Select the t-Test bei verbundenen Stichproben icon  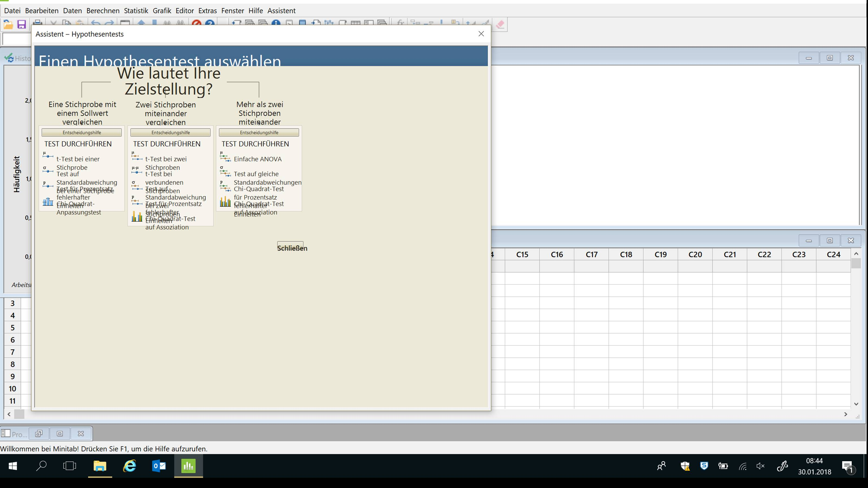point(136,170)
